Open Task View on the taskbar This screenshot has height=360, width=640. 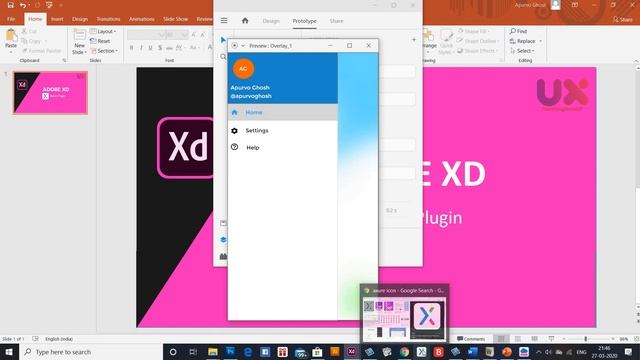pyautogui.click(x=193, y=351)
